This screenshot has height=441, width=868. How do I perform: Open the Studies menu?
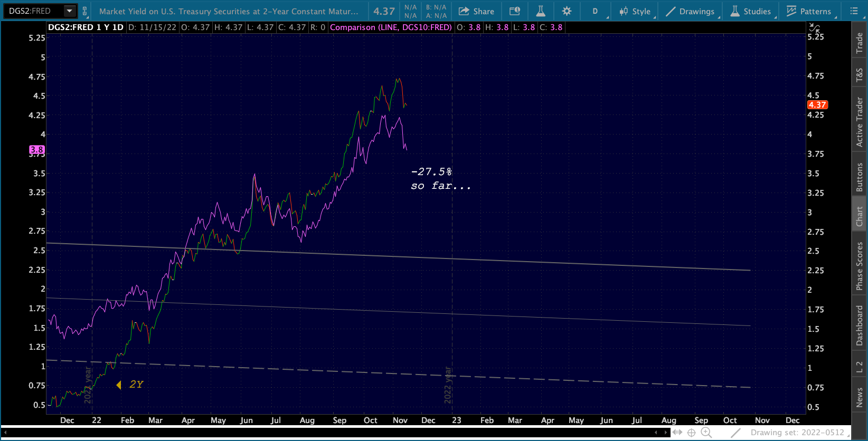[x=750, y=11]
